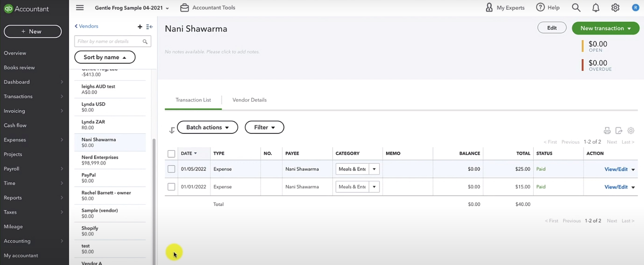Check the 01/05/2022 expense row checkbox
Viewport: 644px width, 265px height.
point(171,169)
